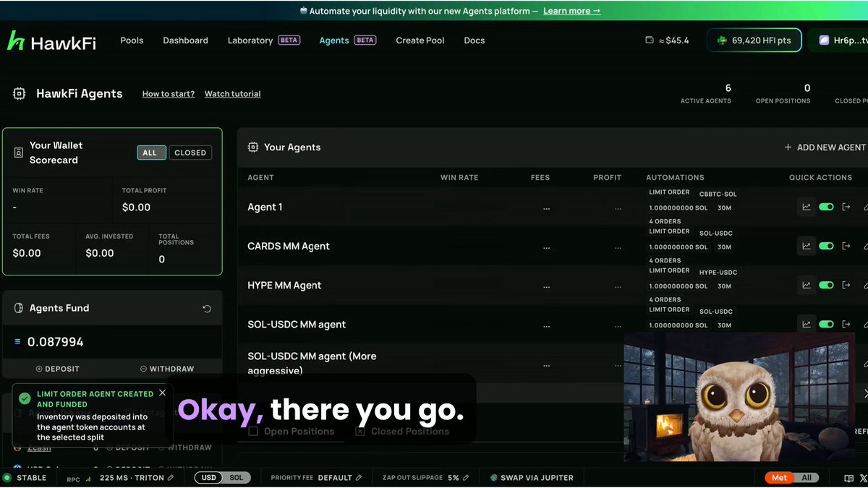The height and width of the screenshot is (488, 868).
Task: Click the exit icon for SOL-USDC MM agent
Action: pyautogui.click(x=846, y=324)
